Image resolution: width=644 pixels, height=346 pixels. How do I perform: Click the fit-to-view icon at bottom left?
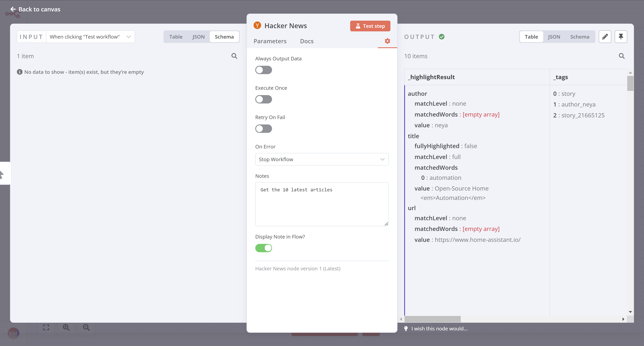(46, 327)
